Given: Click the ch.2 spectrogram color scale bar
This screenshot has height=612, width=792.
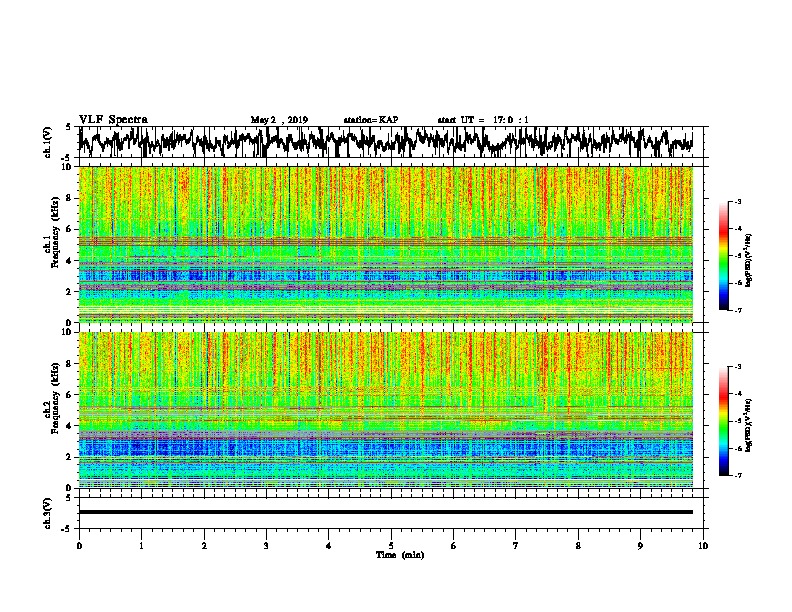Looking at the screenshot, I should click(x=724, y=421).
